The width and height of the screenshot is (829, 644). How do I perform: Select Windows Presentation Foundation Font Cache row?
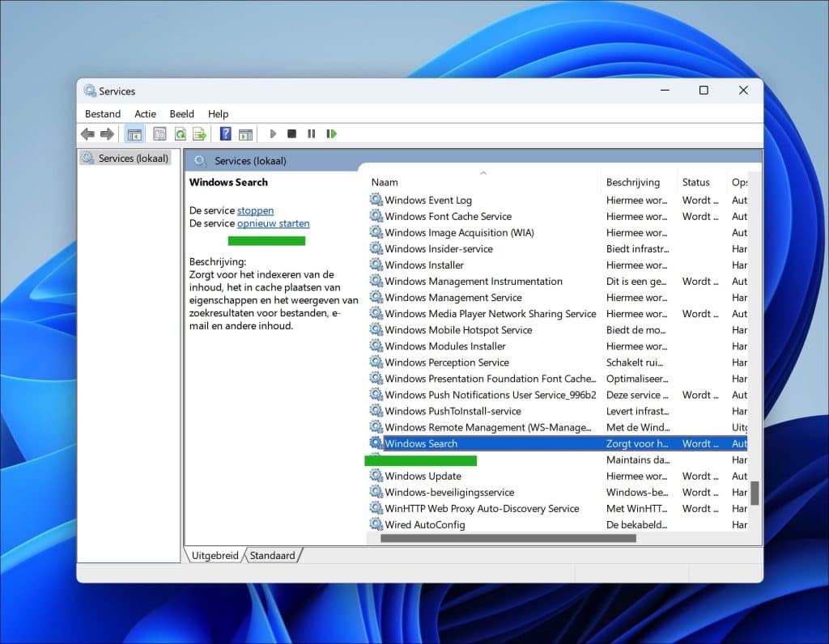pos(490,379)
